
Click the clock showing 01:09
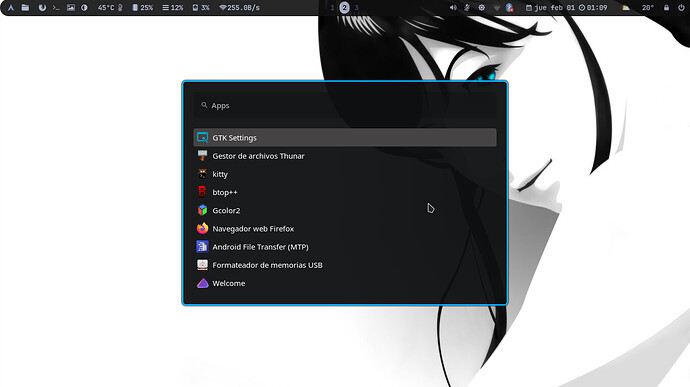593,7
